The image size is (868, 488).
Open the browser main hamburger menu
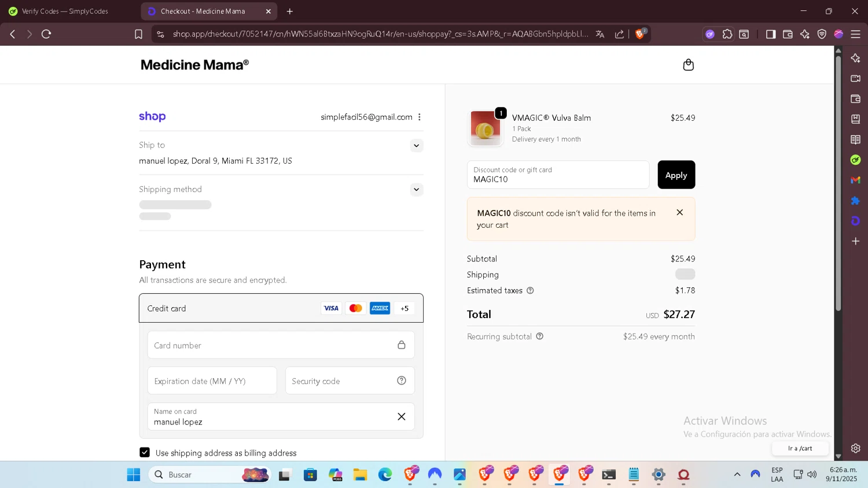pyautogui.click(x=855, y=34)
